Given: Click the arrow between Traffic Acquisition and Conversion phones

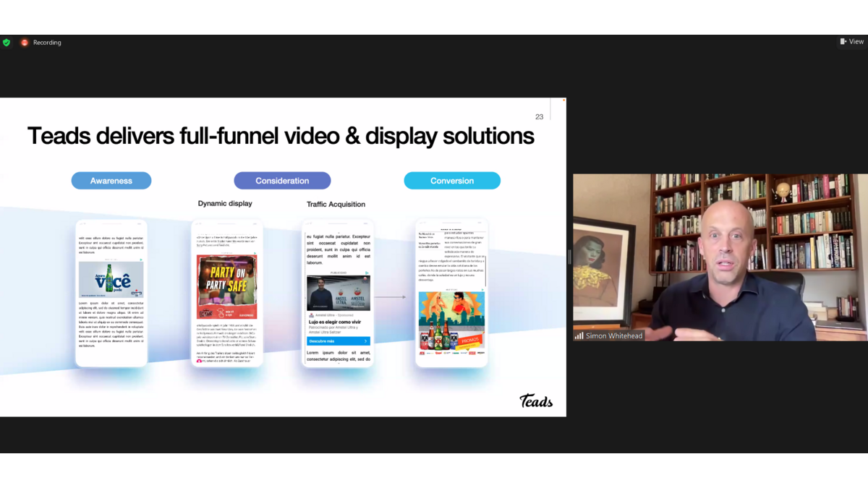Looking at the screenshot, I should (x=391, y=297).
